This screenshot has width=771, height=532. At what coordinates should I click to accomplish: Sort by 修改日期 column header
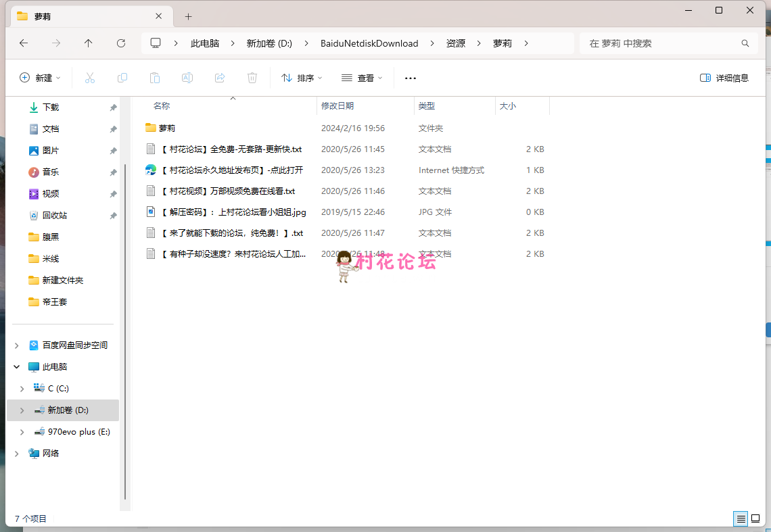(x=337, y=105)
